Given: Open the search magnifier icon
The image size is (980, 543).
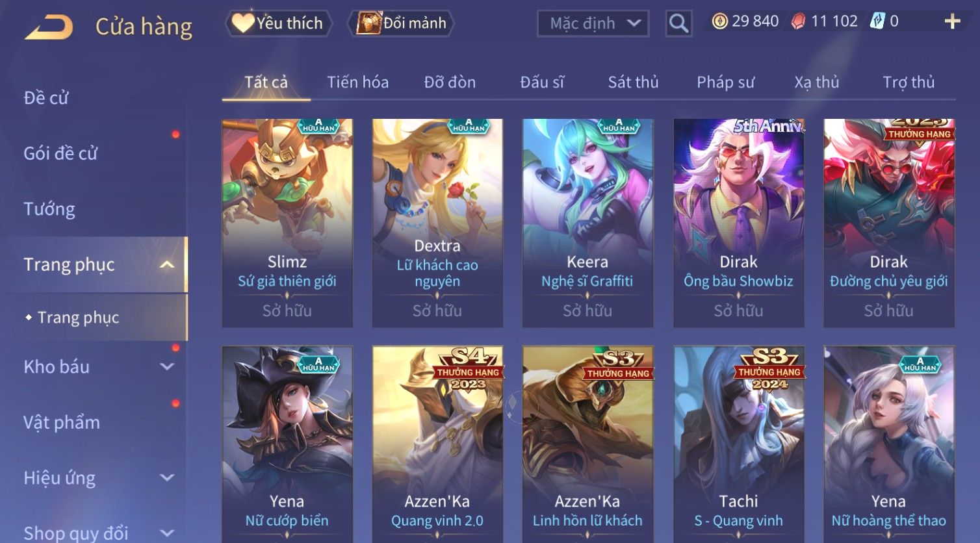Looking at the screenshot, I should click(x=678, y=23).
